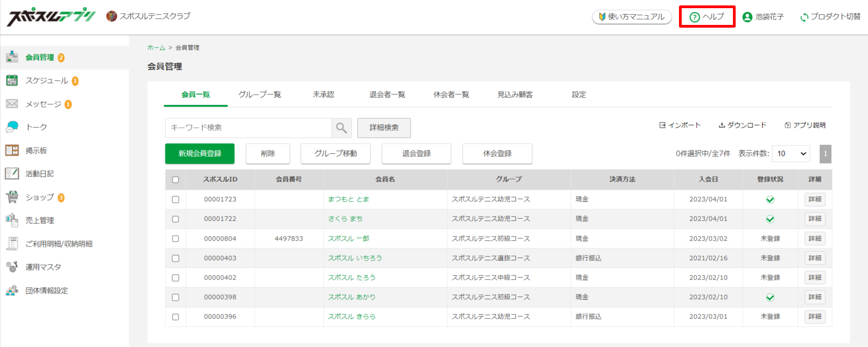The width and height of the screenshot is (868, 347).
Task: Open the トーク chat bubble icon
Action: 12,127
